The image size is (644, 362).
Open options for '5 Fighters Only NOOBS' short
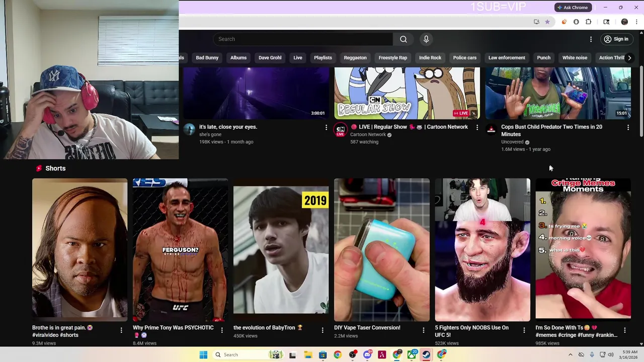524,330
